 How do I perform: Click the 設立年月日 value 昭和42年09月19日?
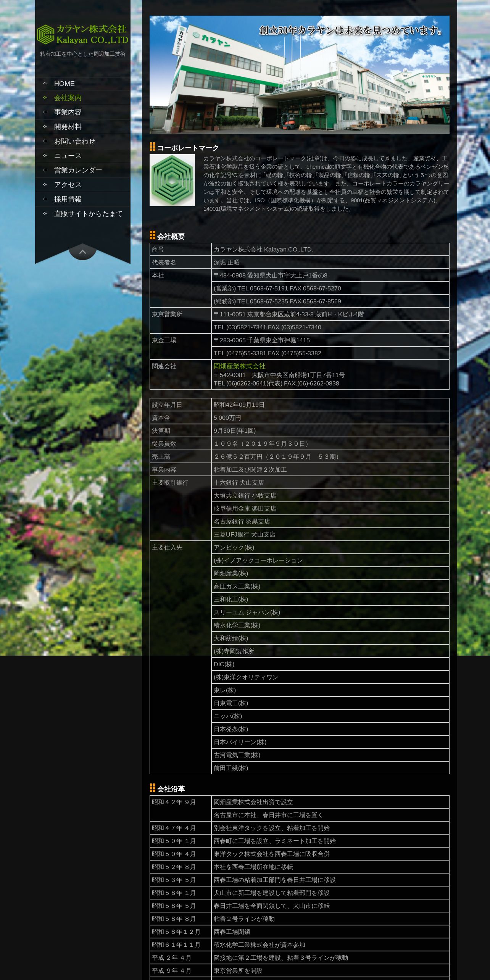330,405
